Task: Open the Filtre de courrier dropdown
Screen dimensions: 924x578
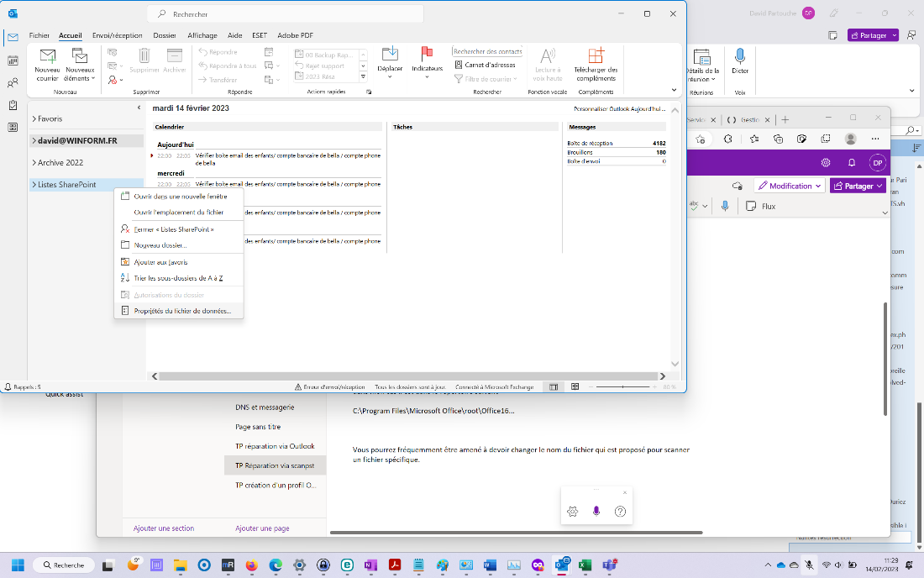Action: point(486,79)
